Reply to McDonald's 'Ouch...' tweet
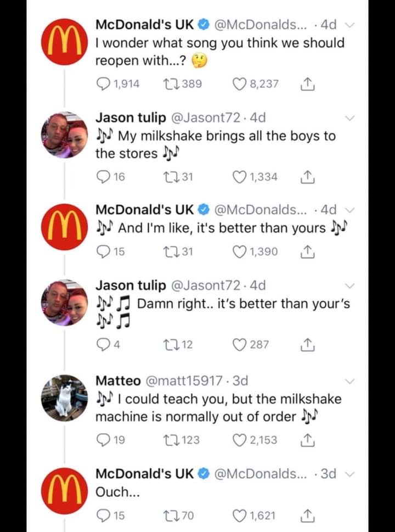395x532 pixels. [103, 514]
